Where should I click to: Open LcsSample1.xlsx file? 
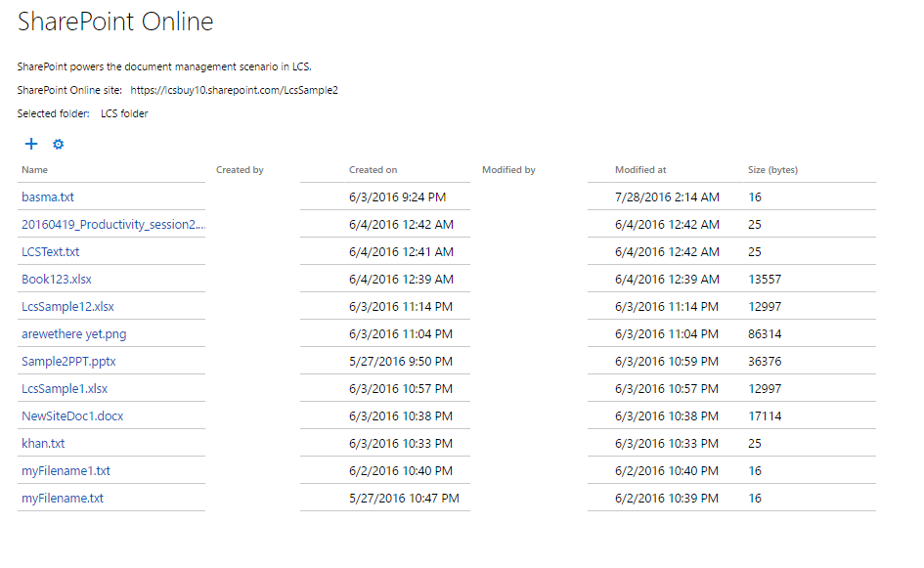65,389
